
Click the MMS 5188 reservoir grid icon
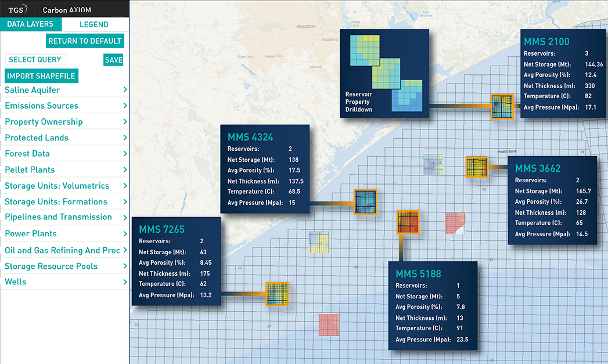(x=408, y=222)
